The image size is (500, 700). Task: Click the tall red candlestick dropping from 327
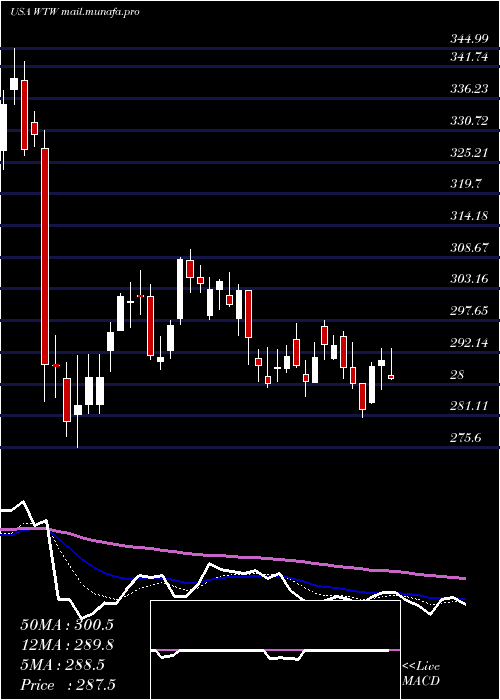point(45,256)
